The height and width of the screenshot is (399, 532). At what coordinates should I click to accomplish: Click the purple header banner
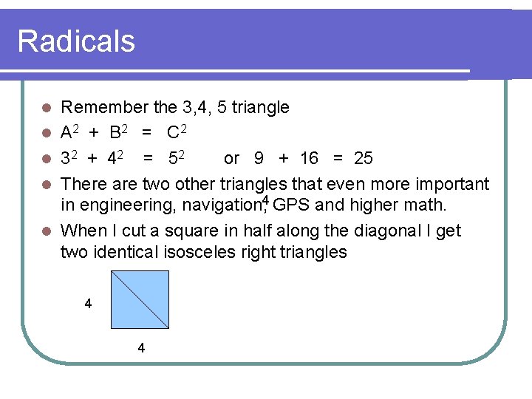point(266,44)
